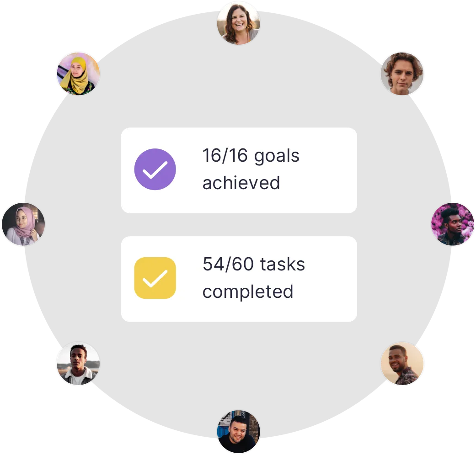Click the purple round checkmark icon
This screenshot has width=476, height=455.
[x=155, y=169]
